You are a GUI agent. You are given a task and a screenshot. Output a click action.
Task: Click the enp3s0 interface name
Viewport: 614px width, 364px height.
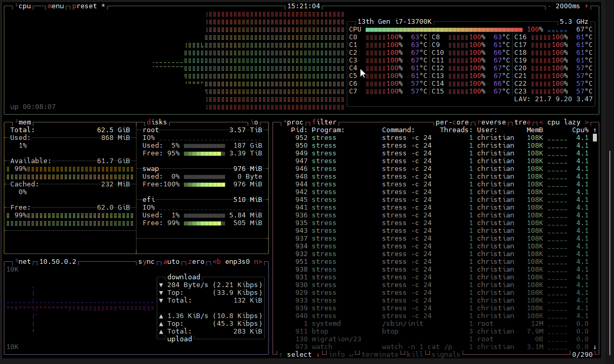coord(238,261)
